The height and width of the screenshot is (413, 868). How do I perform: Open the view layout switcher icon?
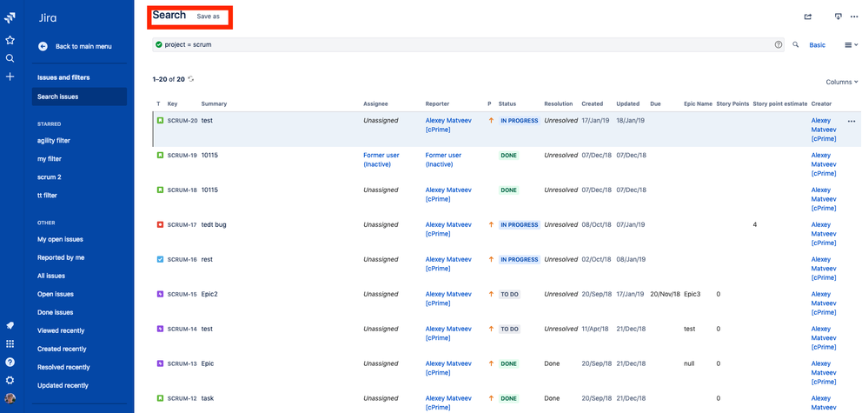pyautogui.click(x=851, y=45)
